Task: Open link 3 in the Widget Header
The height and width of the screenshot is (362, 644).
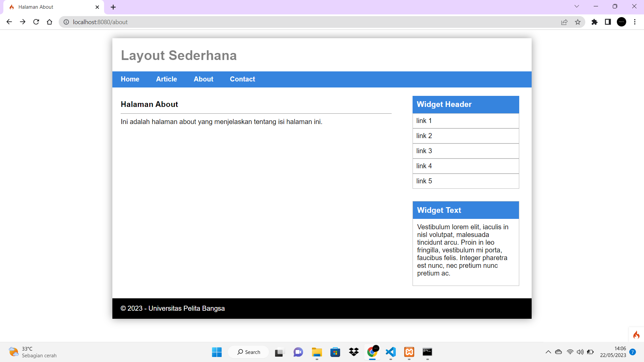Action: click(424, 151)
